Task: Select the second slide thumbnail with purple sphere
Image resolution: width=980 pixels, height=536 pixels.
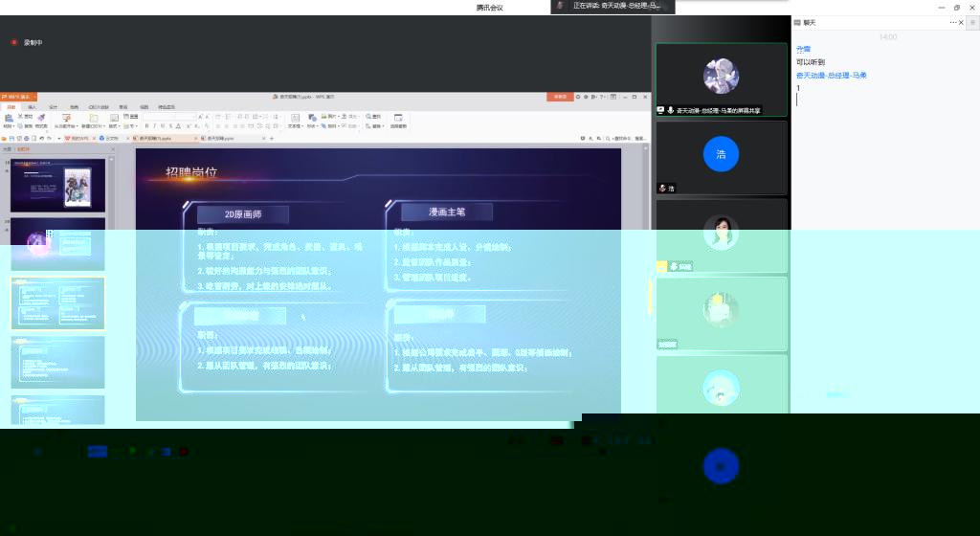Action: (57, 244)
